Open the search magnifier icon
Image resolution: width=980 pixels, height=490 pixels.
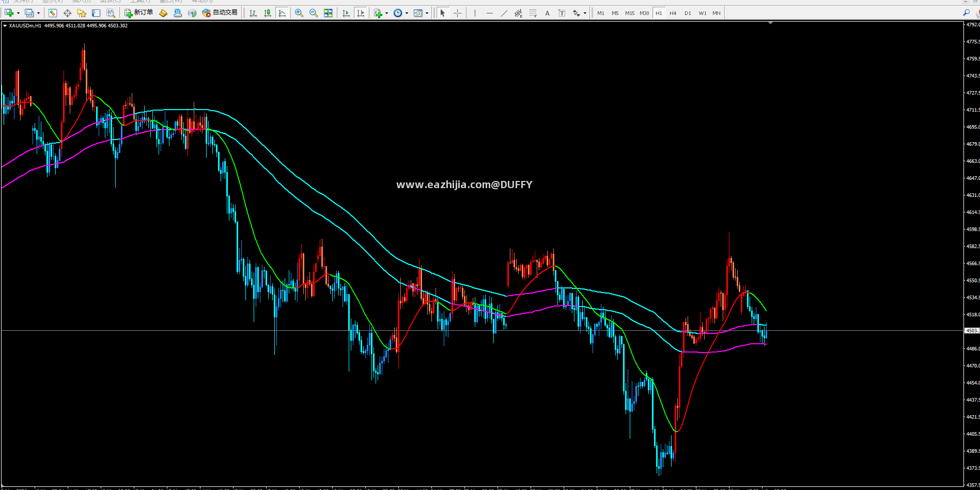[966, 13]
